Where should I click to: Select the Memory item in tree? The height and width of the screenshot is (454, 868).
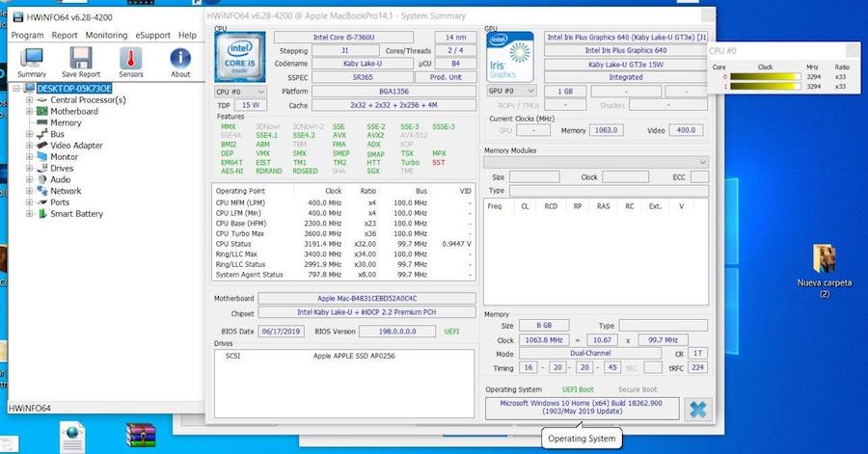[66, 122]
